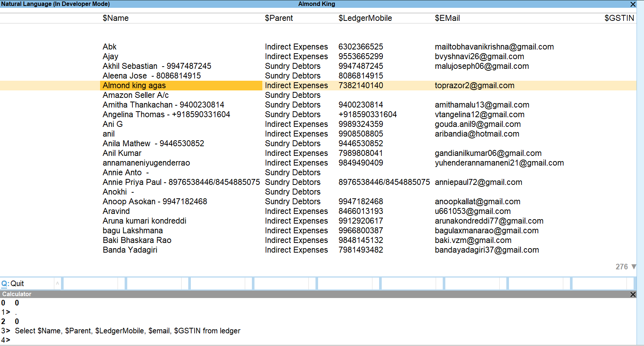
Task: Select the Banda Yadagiri ledger entry
Action: click(130, 250)
